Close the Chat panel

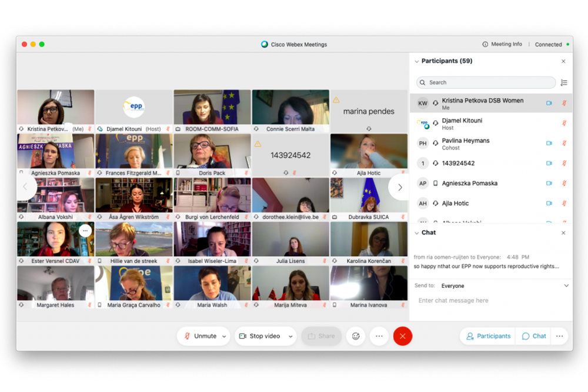click(x=563, y=233)
